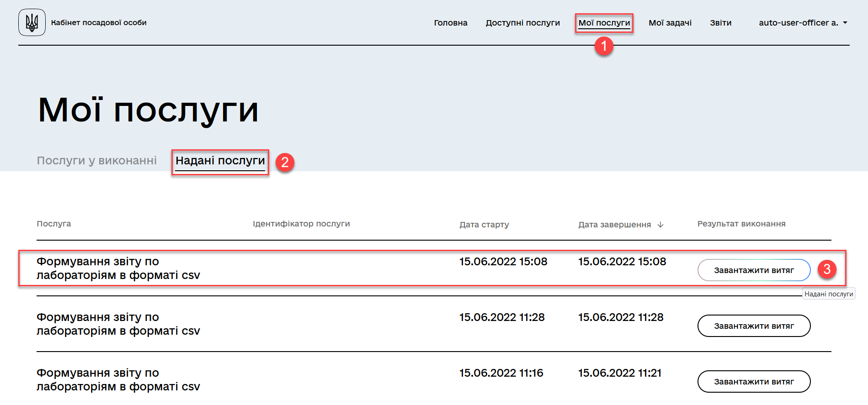
Task: Click the Послуга column header
Action: pos(53,224)
